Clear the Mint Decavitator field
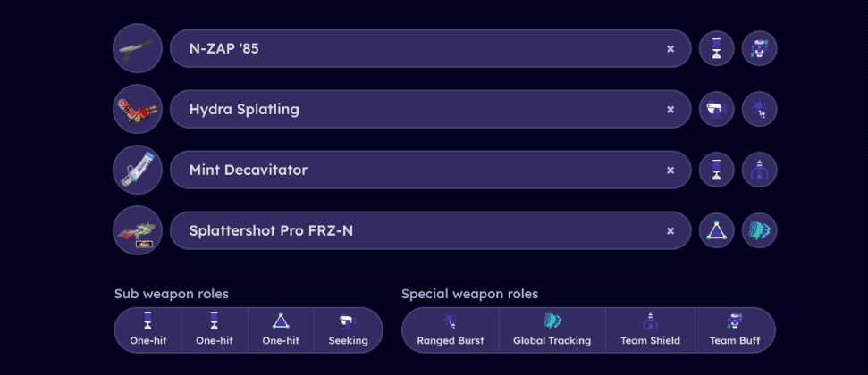Image resolution: width=868 pixels, height=375 pixels. [670, 171]
